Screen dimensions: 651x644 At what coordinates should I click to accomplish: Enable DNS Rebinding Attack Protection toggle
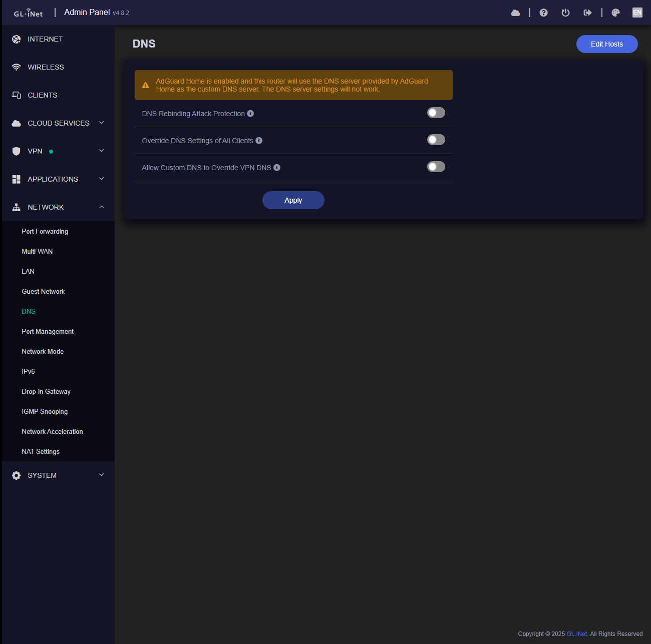tap(436, 113)
